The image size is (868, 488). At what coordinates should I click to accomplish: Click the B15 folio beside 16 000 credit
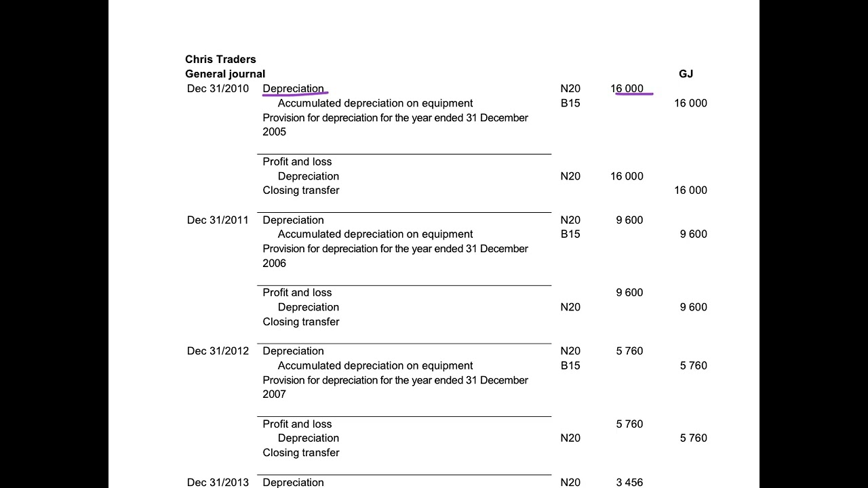[x=570, y=104]
